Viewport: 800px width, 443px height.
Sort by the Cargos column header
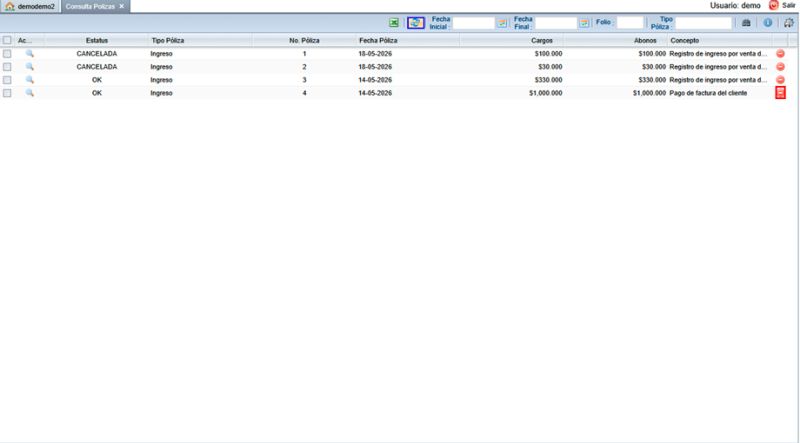tap(512, 40)
